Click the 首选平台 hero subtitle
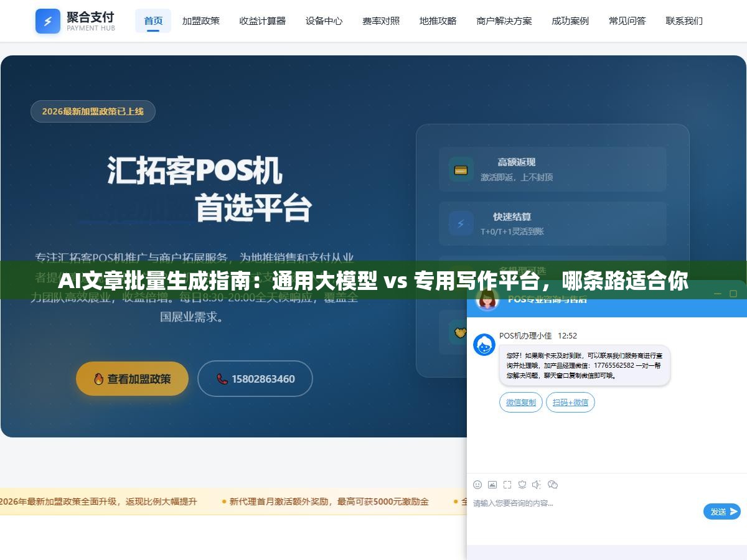Screen dimensions: 747x560 pyautogui.click(x=253, y=208)
